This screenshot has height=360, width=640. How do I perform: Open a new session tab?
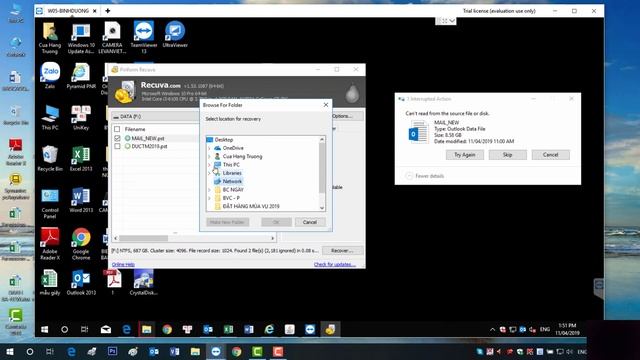click(x=108, y=11)
